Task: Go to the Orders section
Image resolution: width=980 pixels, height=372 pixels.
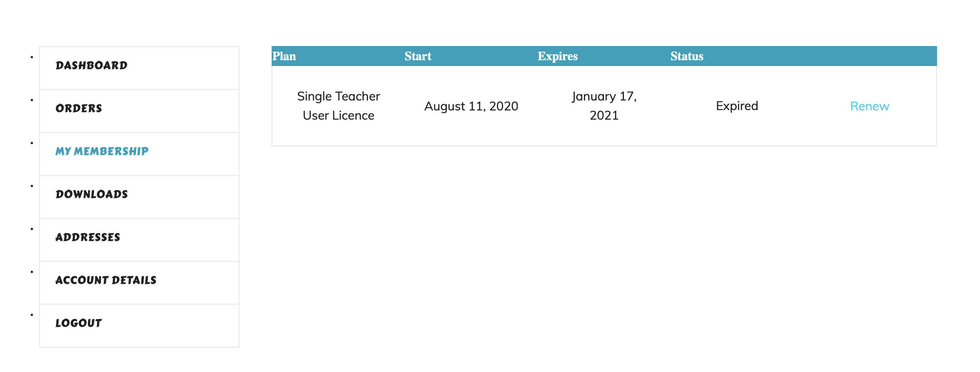Action: click(79, 109)
